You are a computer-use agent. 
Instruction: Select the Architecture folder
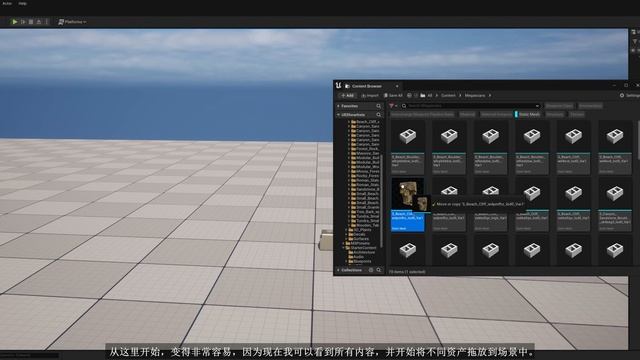pos(362,252)
